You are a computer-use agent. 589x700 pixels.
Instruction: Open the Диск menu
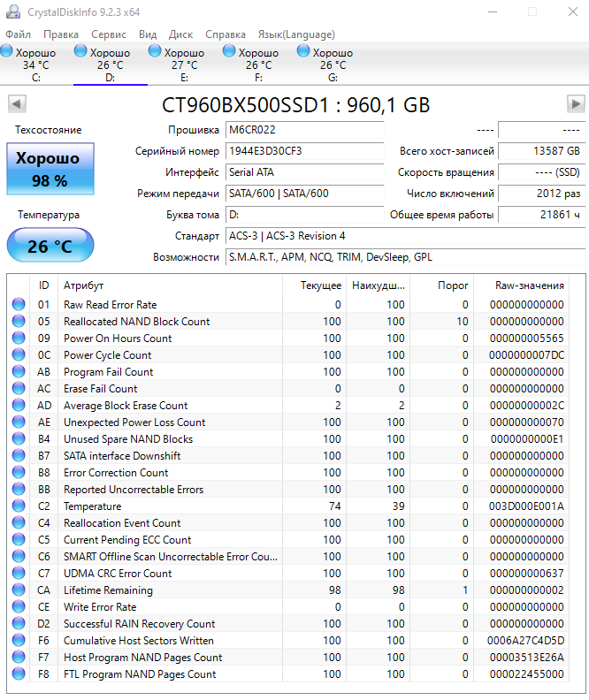pyautogui.click(x=180, y=34)
